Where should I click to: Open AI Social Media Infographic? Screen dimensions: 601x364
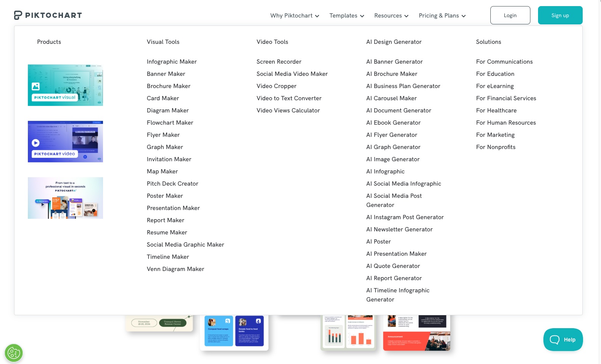(404, 184)
